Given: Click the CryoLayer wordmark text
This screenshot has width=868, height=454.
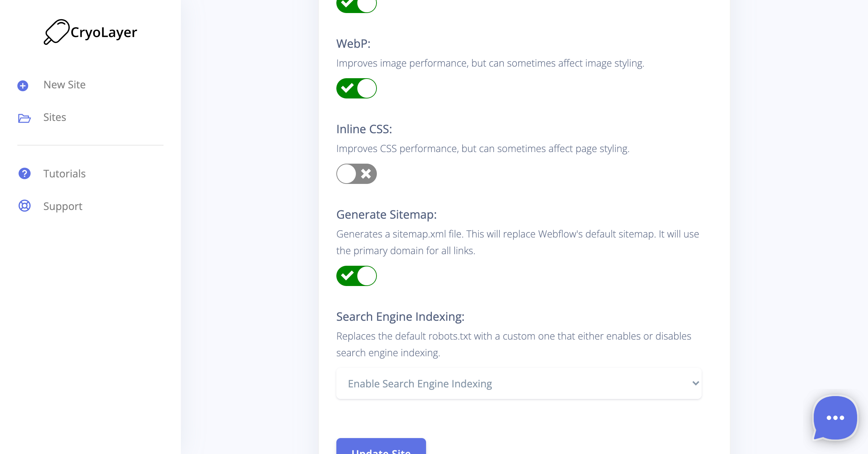Looking at the screenshot, I should click(104, 33).
